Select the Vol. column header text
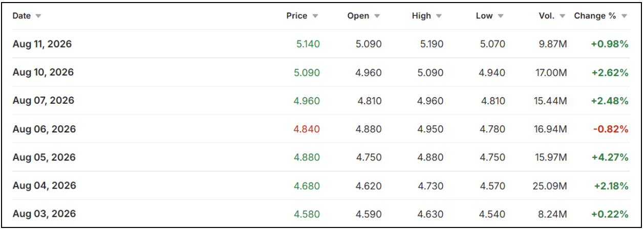The width and height of the screenshot is (644, 229). click(x=547, y=16)
